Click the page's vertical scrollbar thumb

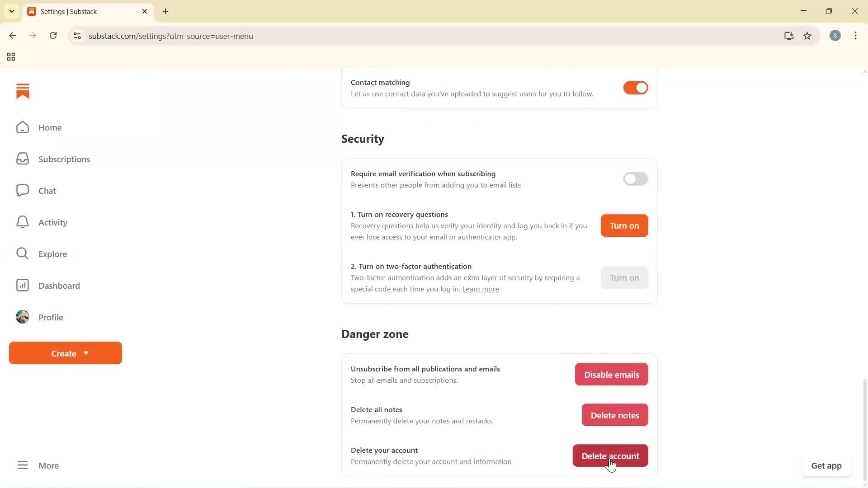pos(864,429)
